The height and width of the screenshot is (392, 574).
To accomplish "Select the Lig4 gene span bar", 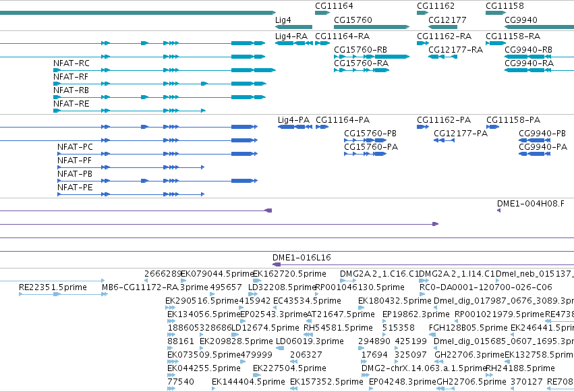I will pos(293,27).
